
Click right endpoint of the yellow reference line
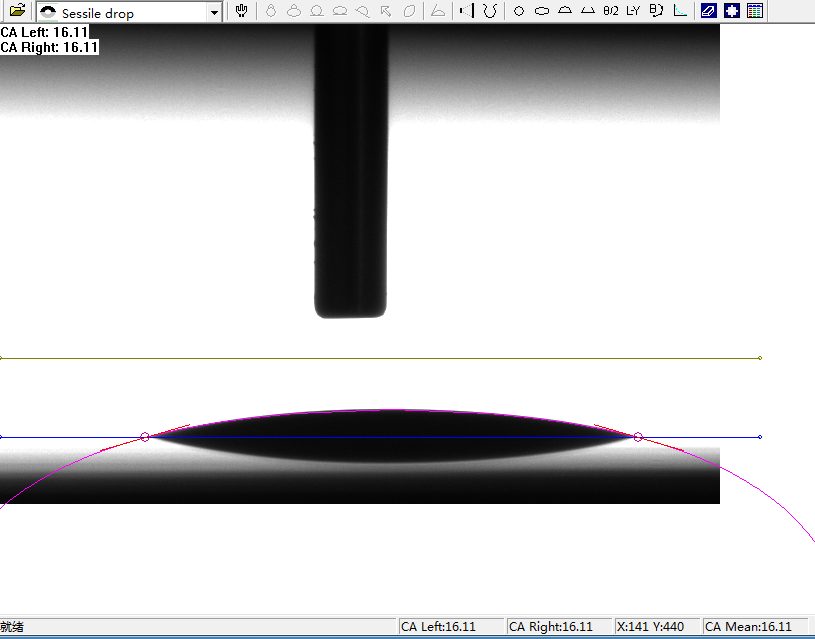tap(760, 357)
